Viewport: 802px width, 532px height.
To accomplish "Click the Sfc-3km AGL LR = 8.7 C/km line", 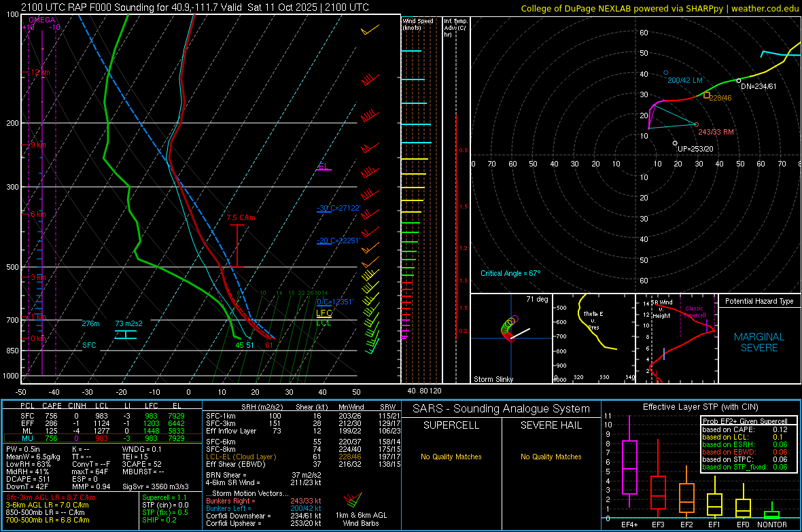I will pos(51,497).
